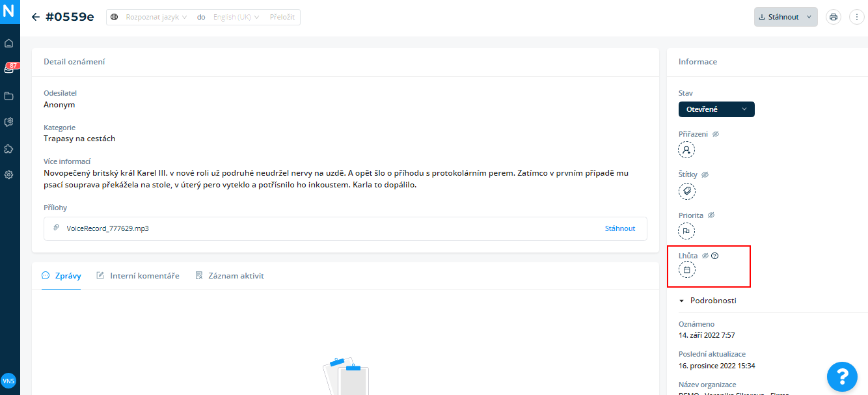Open the Stáhnout download dropdown at top

click(786, 17)
